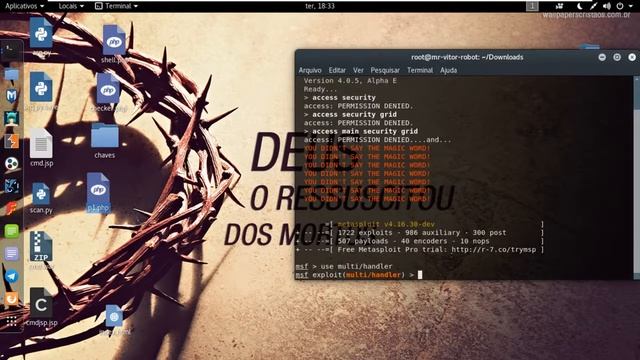The width and height of the screenshot is (640, 360).
Task: Open the Locais menu
Action: click(x=71, y=6)
